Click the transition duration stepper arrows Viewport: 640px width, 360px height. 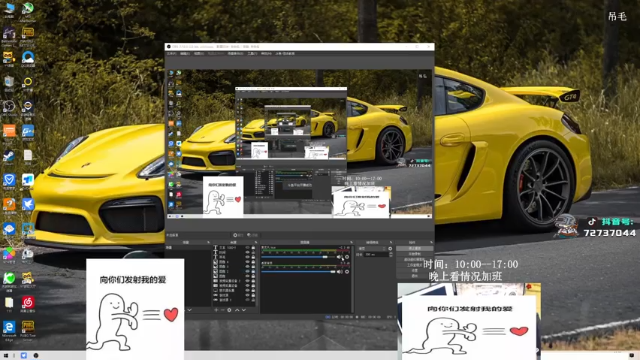point(391,254)
